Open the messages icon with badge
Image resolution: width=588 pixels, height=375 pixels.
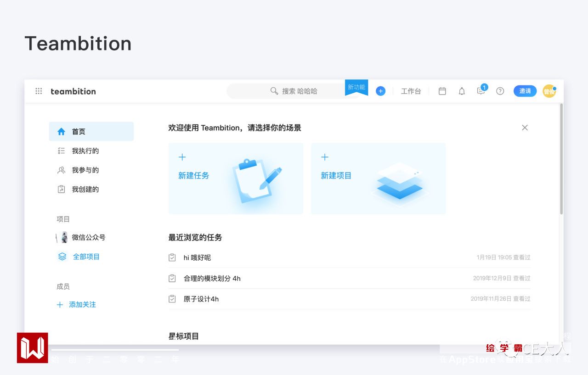pos(481,90)
